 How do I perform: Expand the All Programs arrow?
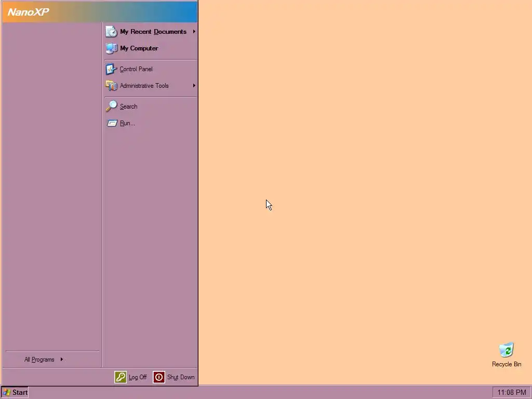click(62, 360)
